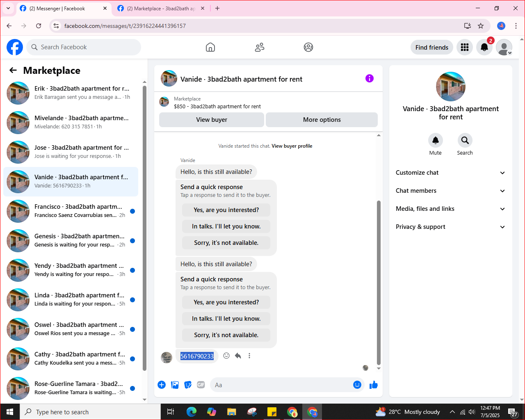The width and height of the screenshot is (525, 420).
Task: Open the Notifications bell with badge
Action: tap(484, 47)
